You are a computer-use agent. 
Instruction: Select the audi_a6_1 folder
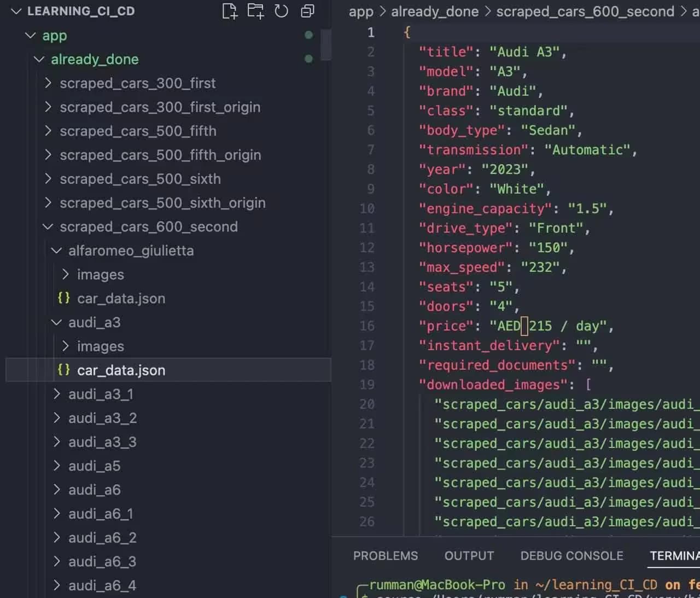point(101,514)
